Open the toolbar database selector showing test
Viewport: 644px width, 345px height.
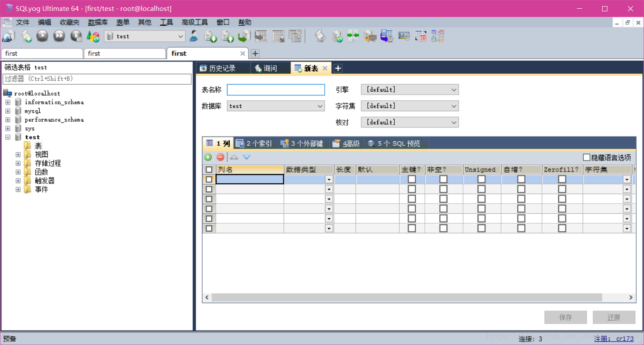145,36
